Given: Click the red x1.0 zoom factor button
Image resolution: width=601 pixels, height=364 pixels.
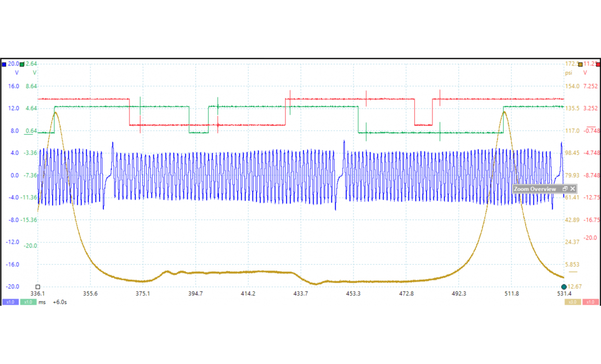Looking at the screenshot, I should pyautogui.click(x=590, y=302).
